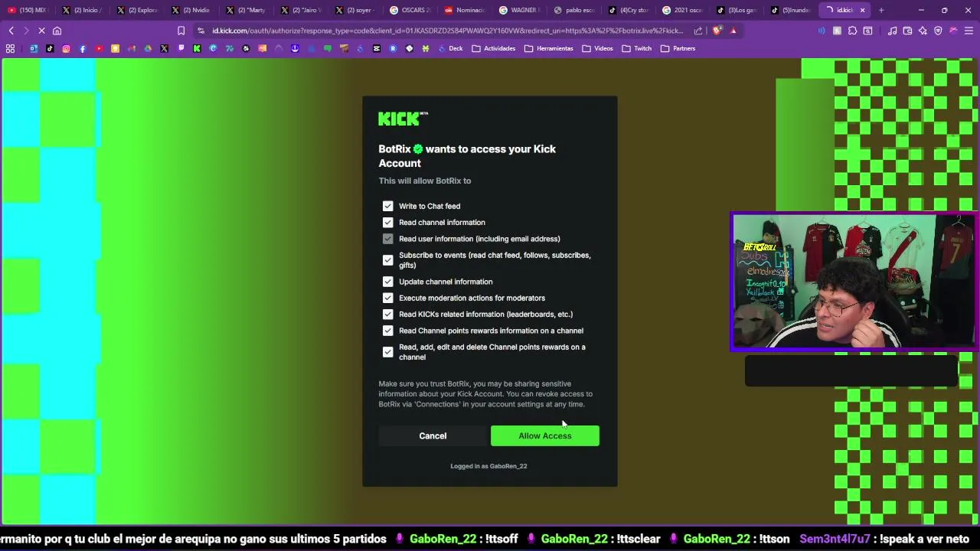
Task: Expand the Videos bookmarks folder
Action: (x=597, y=48)
